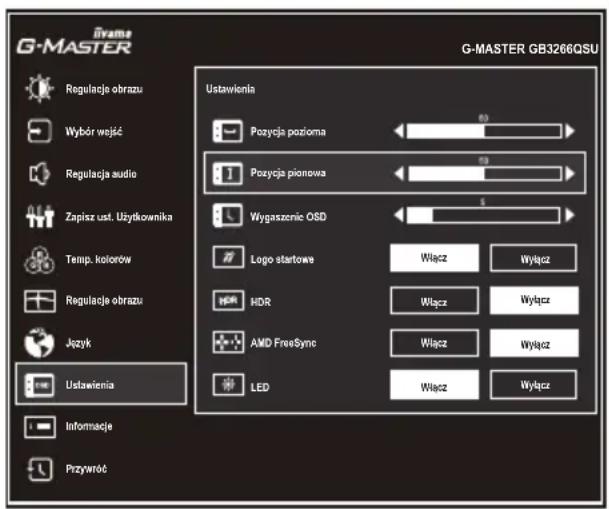Click the LED row label
This screenshot has width=609, height=509.
[x=260, y=387]
